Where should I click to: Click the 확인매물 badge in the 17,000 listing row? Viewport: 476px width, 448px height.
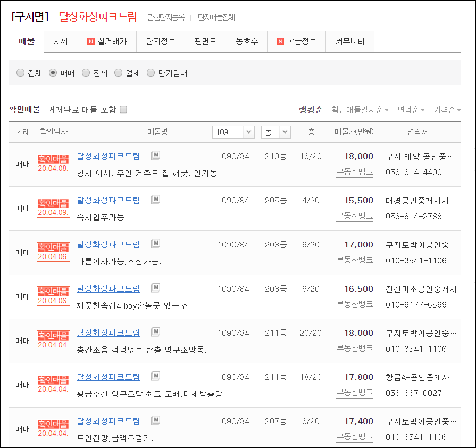coord(53,252)
